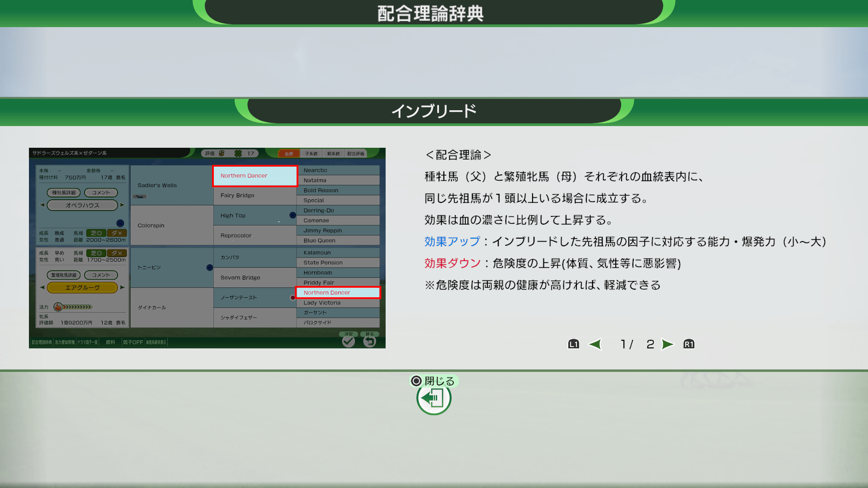Select the 血統 tab
The height and width of the screenshot is (488, 868).
(289, 154)
